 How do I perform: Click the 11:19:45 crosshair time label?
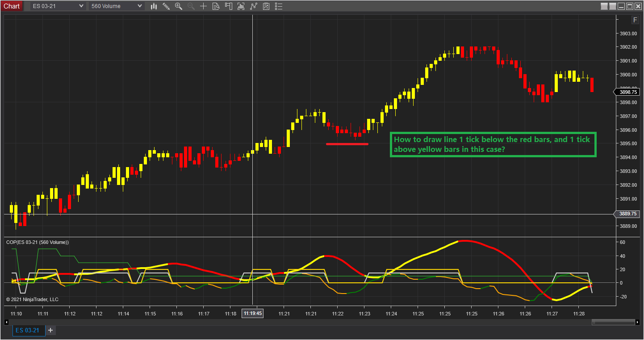click(x=253, y=314)
